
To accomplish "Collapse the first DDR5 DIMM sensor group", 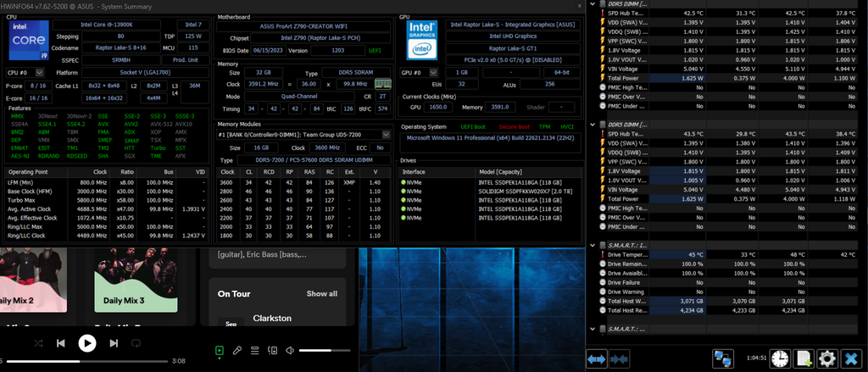I will 593,4.
